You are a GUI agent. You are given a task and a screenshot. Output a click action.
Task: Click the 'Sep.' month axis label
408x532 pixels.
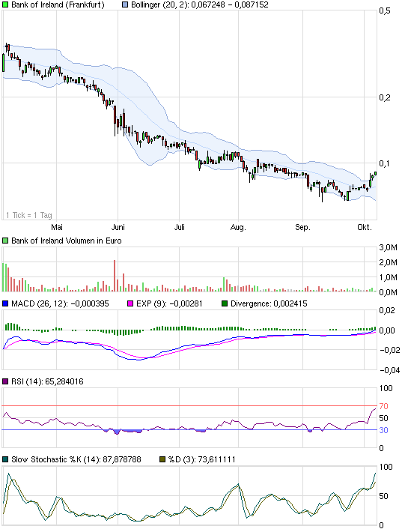(302, 227)
